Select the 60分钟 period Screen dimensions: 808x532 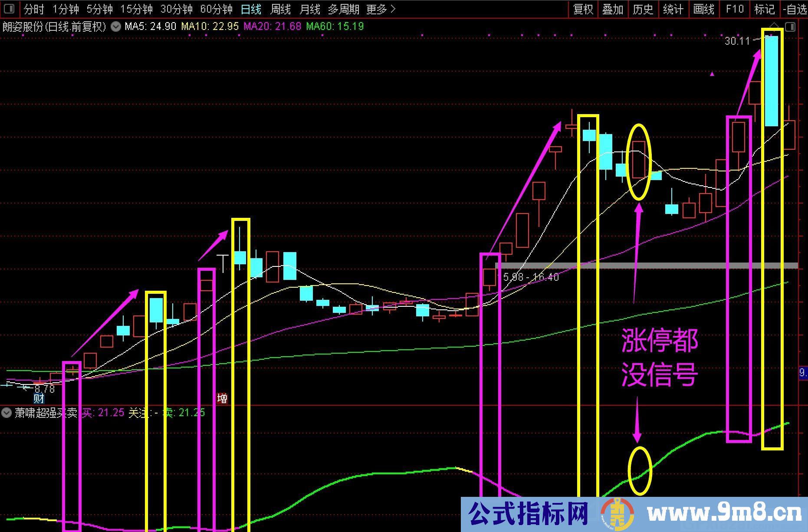[x=217, y=9]
